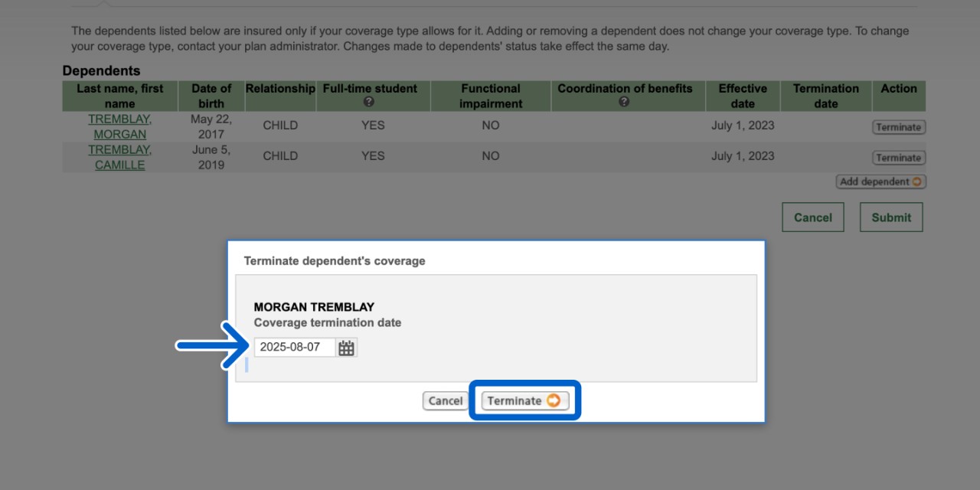Click the coverage termination date field

pyautogui.click(x=295, y=348)
